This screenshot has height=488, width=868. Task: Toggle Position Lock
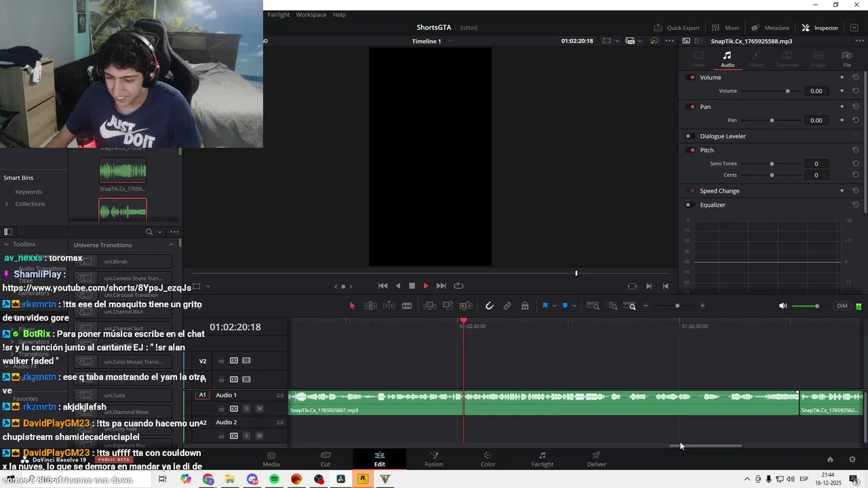click(525, 306)
